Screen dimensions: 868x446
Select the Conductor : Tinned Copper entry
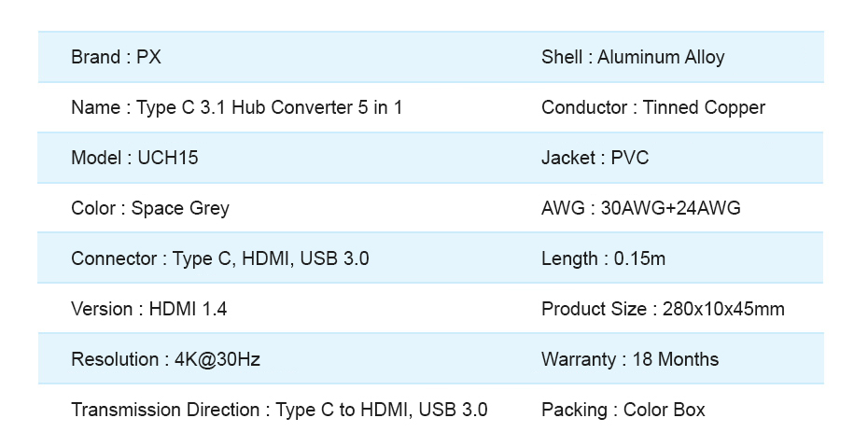[x=653, y=107]
